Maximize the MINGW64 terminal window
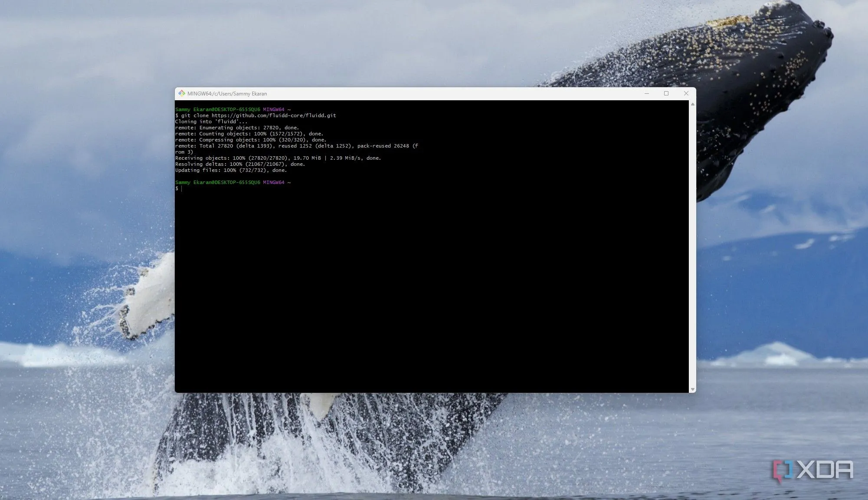868x500 pixels. click(666, 93)
